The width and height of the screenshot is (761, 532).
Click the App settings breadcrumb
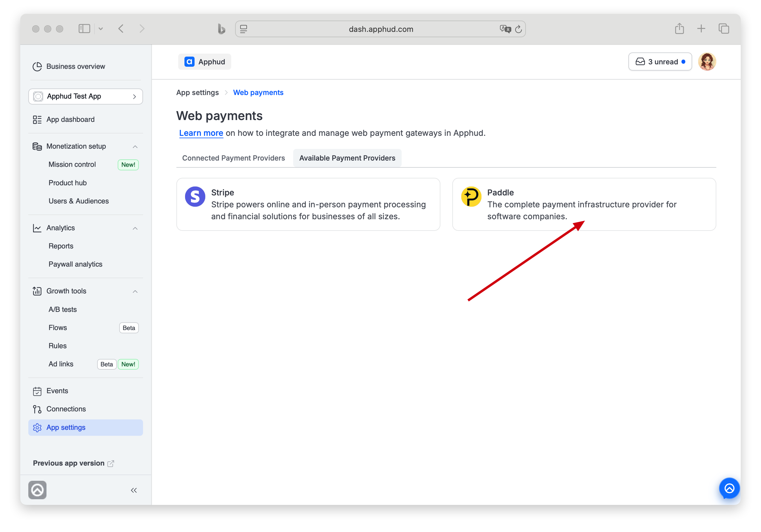point(197,93)
